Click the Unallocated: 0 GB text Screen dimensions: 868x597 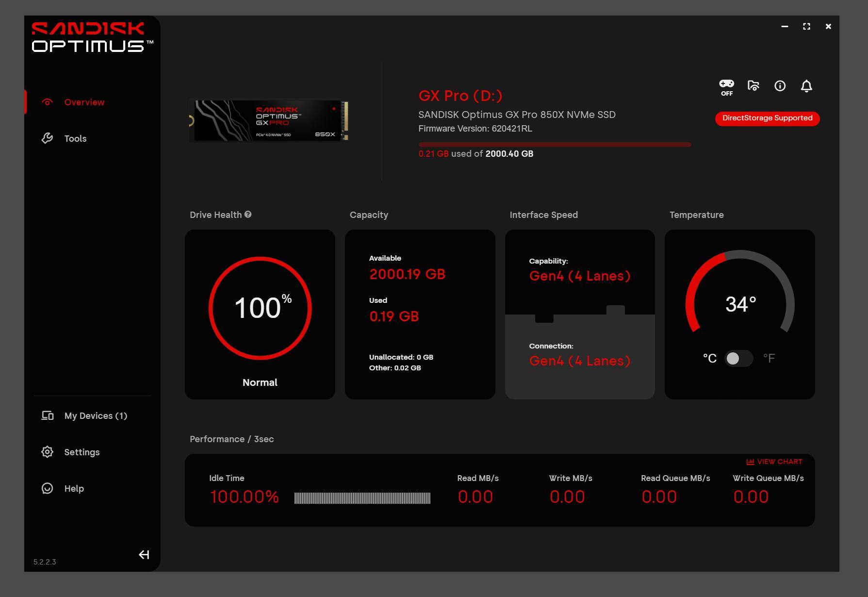pyautogui.click(x=401, y=357)
